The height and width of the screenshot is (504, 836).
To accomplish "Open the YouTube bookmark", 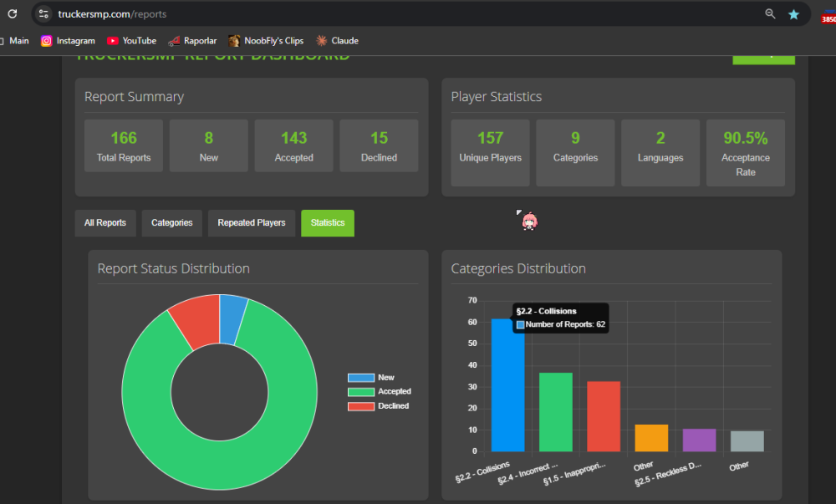I will (x=131, y=40).
